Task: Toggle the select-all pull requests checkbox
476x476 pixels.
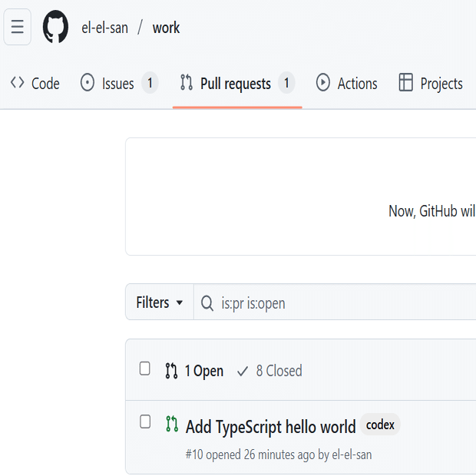Action: 145,369
